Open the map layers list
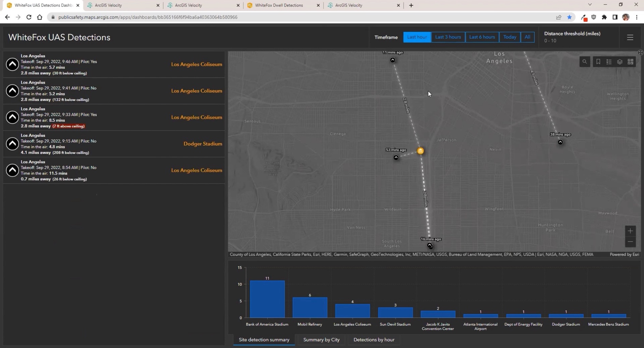The height and width of the screenshot is (348, 644). pyautogui.click(x=619, y=62)
